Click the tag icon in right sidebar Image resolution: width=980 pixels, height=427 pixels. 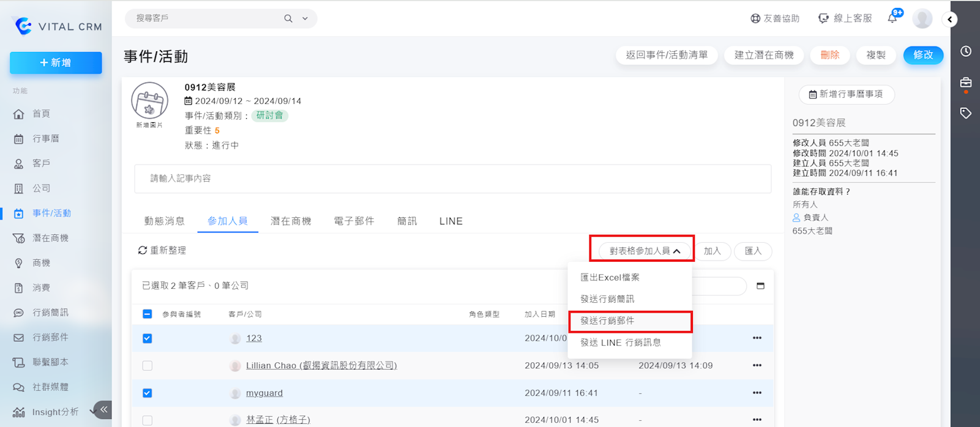pos(966,113)
